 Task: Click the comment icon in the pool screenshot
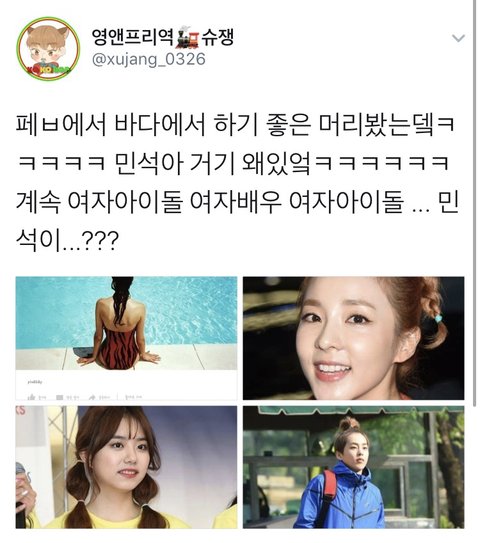60,397
